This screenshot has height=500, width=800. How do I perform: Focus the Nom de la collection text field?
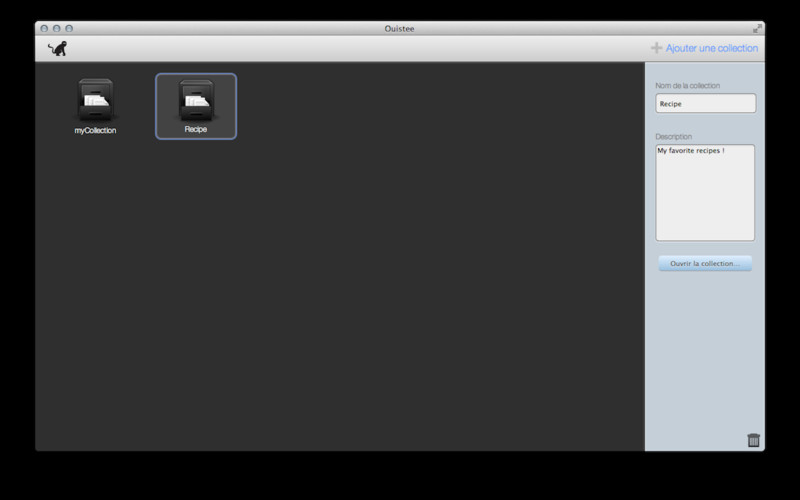tap(706, 103)
